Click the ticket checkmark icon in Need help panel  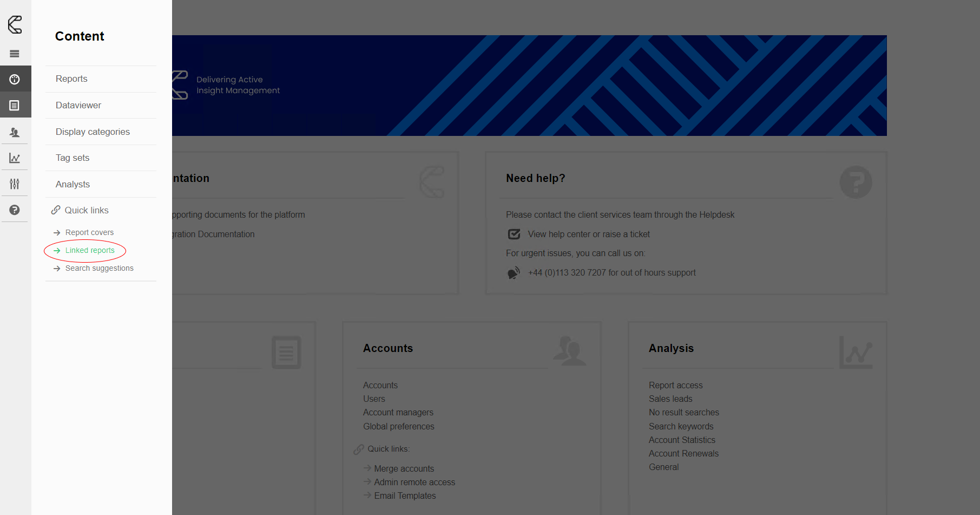(514, 234)
